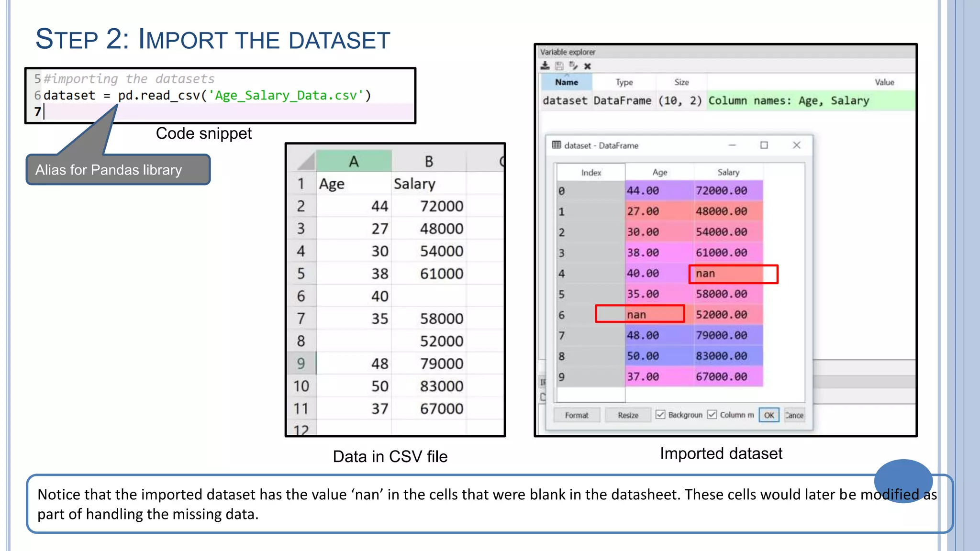Click the Format button
Screen dimensions: 980x551
(x=577, y=415)
